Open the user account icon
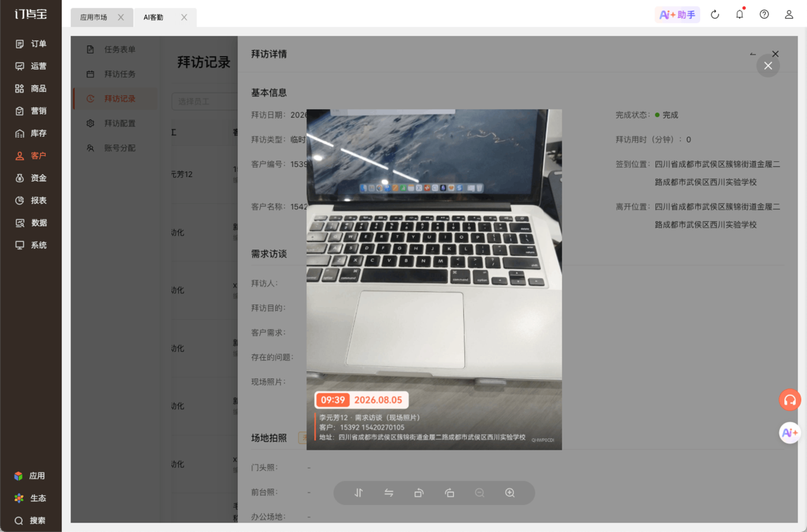 [x=789, y=14]
